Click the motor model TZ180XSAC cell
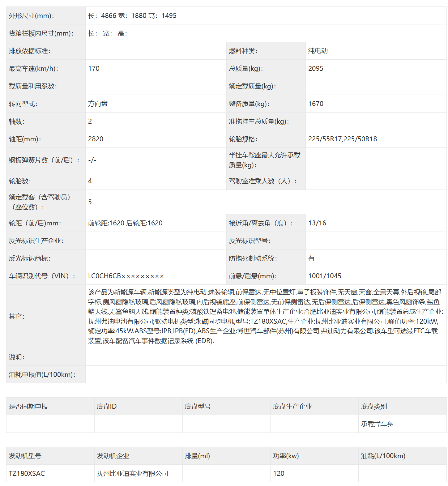448x486 pixels. (27, 474)
